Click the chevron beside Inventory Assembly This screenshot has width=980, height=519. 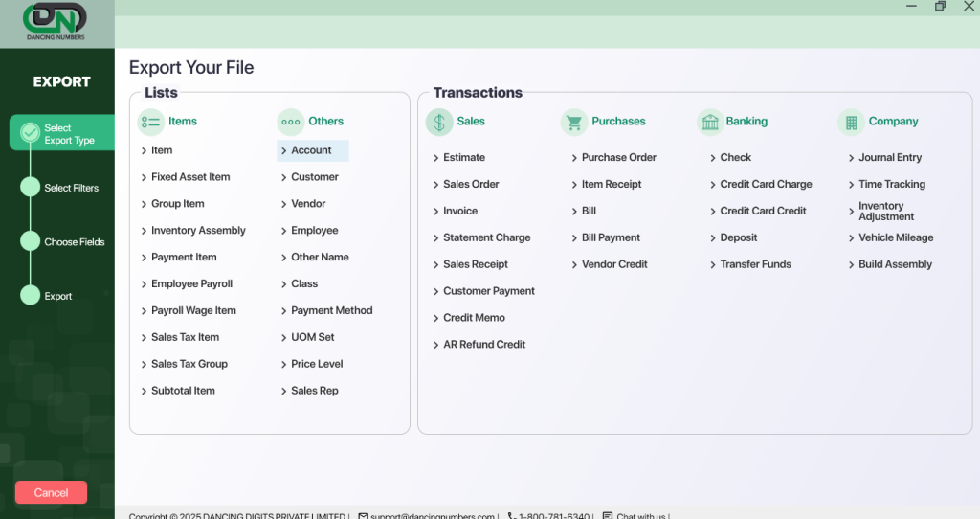144,232
